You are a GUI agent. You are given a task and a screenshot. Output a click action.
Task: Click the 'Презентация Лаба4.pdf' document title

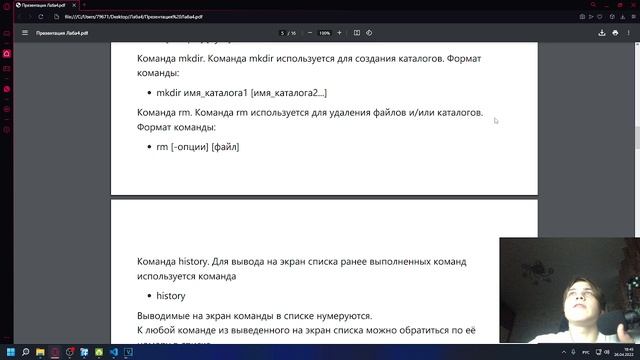[62, 33]
